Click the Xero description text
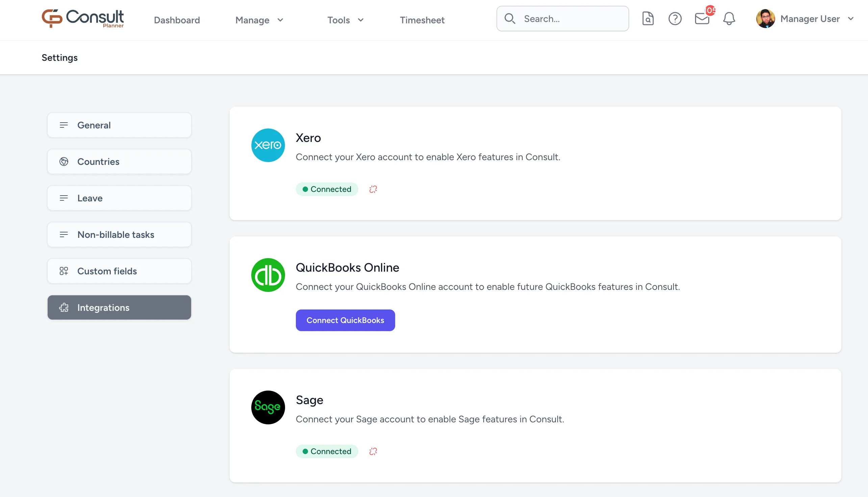This screenshot has width=868, height=497. pos(428,157)
